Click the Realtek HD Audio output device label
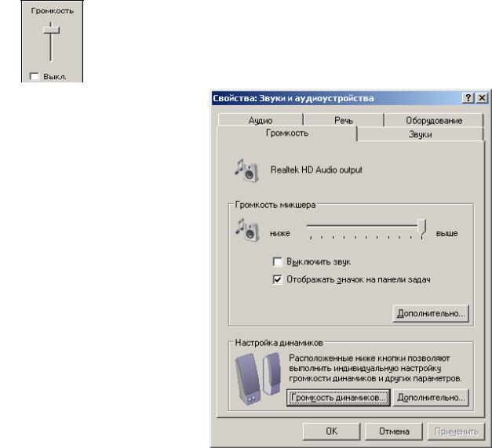Screen dimensions: 492x448 click(x=316, y=170)
